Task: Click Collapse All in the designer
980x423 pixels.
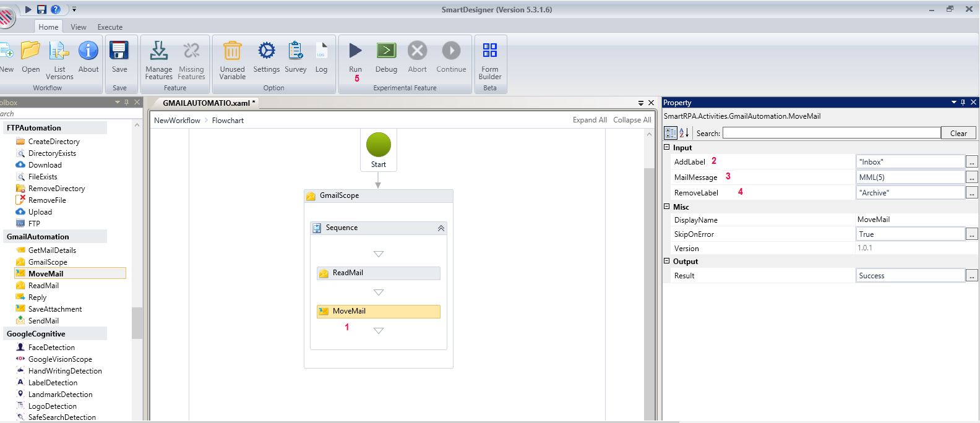Action: pyautogui.click(x=632, y=120)
